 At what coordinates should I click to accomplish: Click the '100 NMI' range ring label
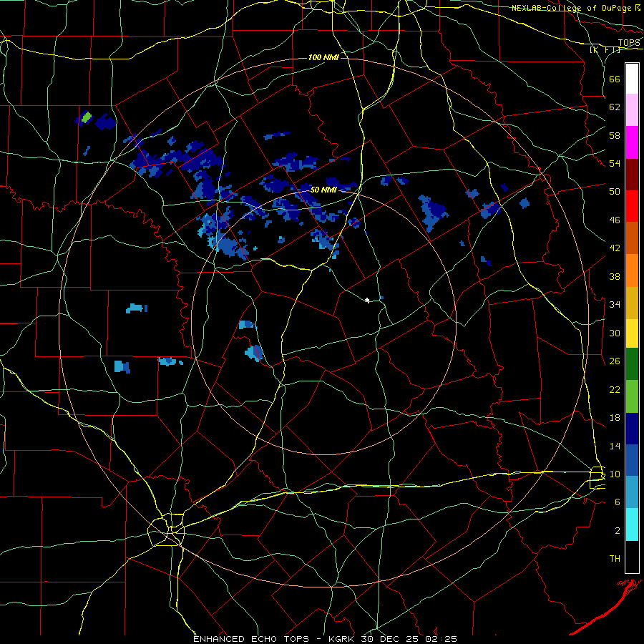(323, 57)
